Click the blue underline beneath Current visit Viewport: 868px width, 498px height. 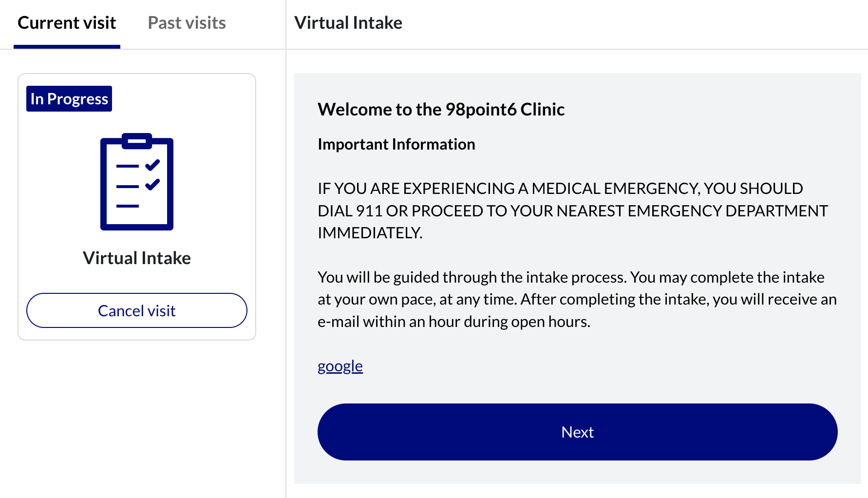67,47
